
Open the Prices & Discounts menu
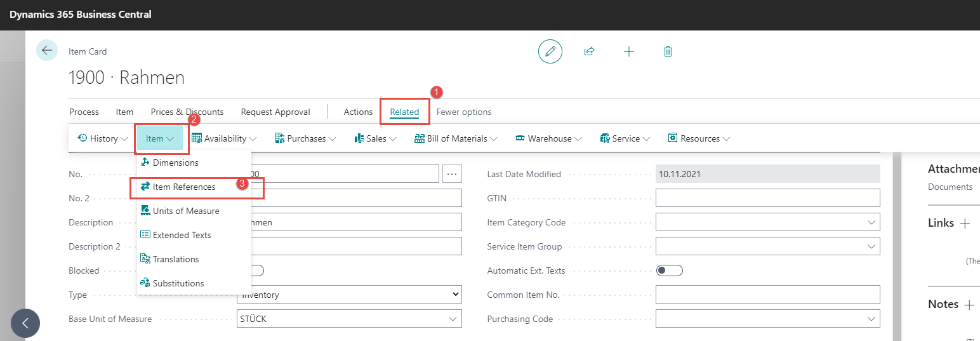click(x=187, y=112)
